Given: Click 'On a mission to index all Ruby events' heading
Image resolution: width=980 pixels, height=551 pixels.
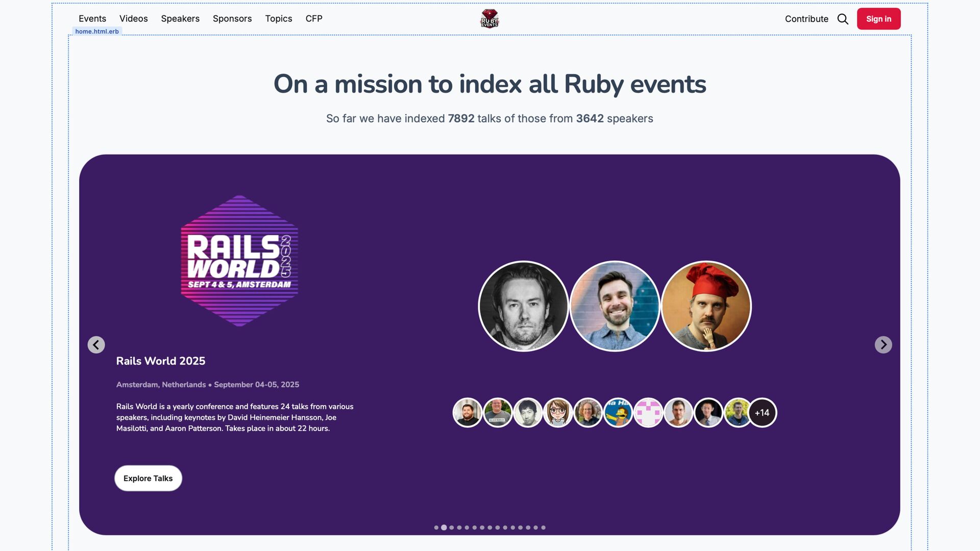Looking at the screenshot, I should coord(489,84).
